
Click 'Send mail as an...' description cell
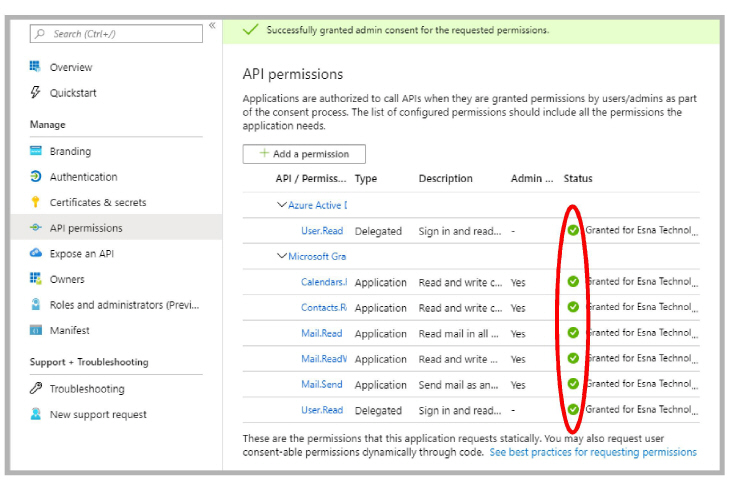[458, 385]
